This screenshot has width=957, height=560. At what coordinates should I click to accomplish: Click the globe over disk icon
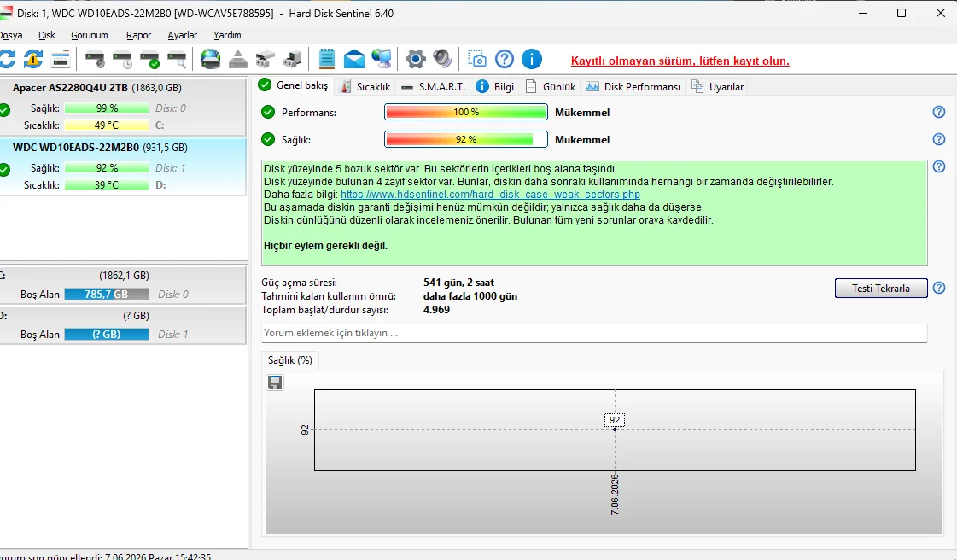point(211,59)
